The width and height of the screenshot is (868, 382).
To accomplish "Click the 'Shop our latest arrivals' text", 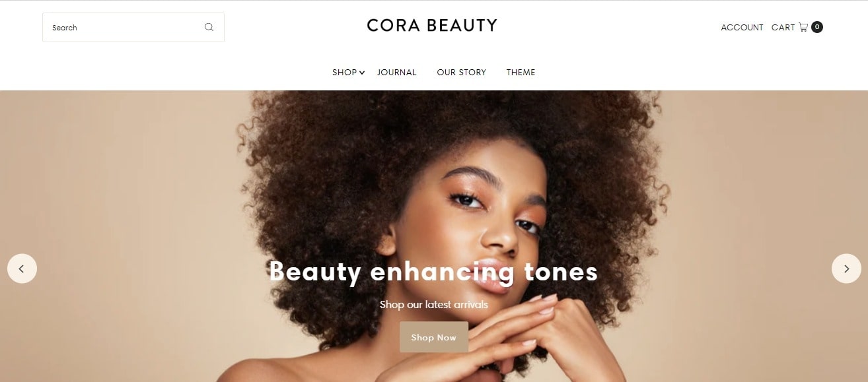I will 434,305.
